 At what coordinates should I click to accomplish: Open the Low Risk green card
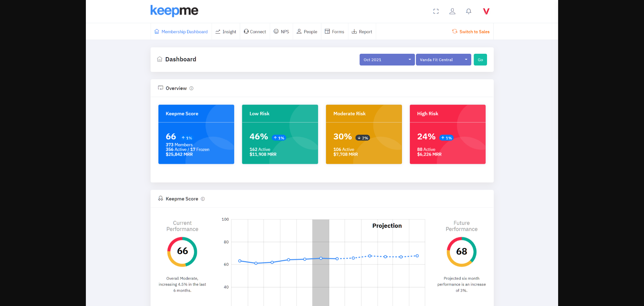(280, 134)
